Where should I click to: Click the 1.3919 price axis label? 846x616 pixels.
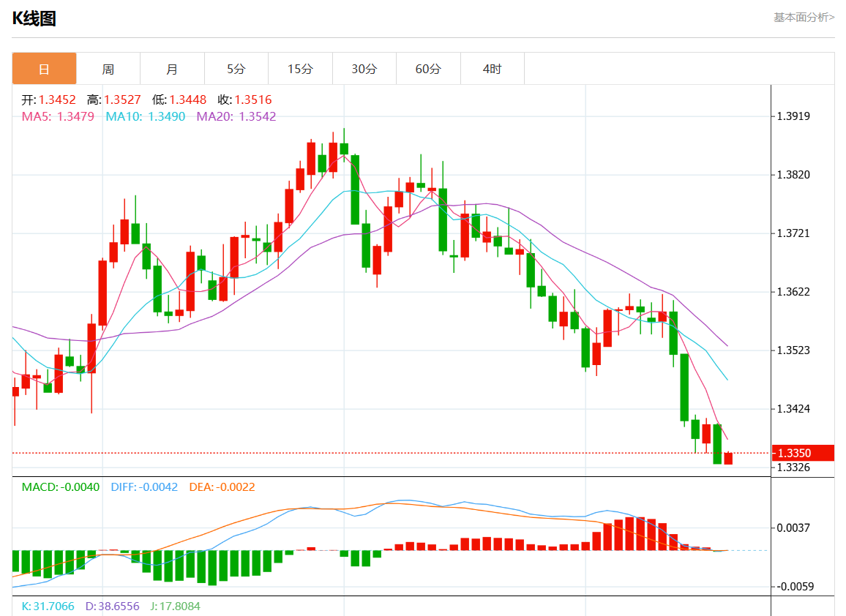point(793,116)
